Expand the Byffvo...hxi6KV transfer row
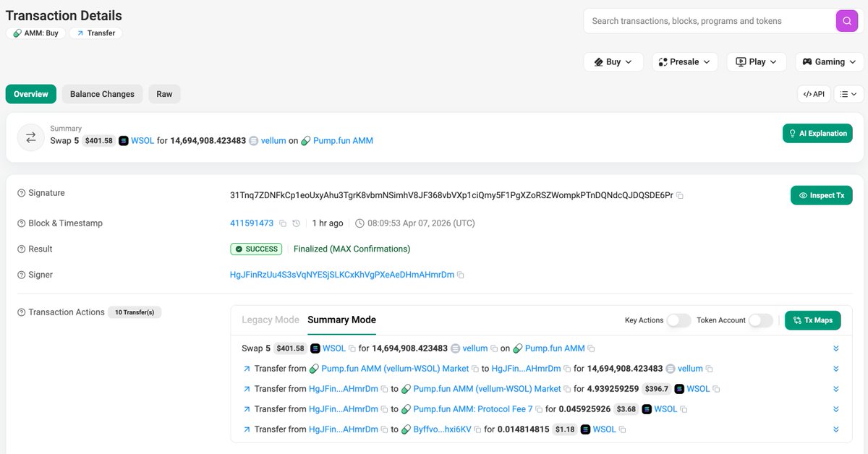Screen dimensions: 868x454 [835, 429]
